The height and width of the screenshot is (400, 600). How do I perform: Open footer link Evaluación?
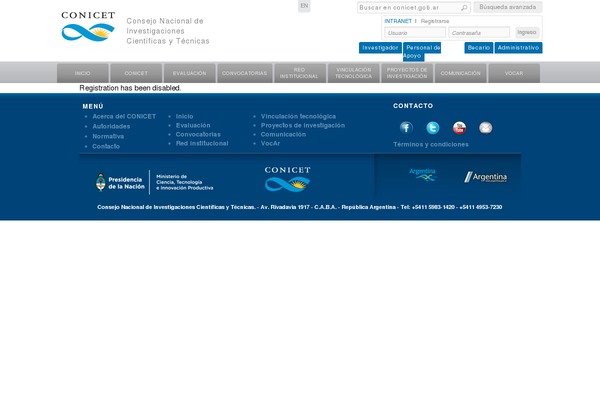[x=193, y=125]
